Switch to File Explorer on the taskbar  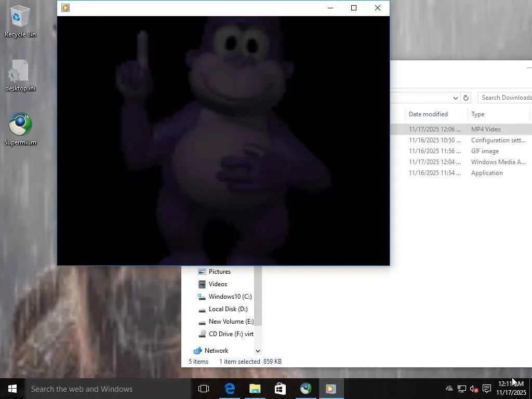tap(255, 389)
